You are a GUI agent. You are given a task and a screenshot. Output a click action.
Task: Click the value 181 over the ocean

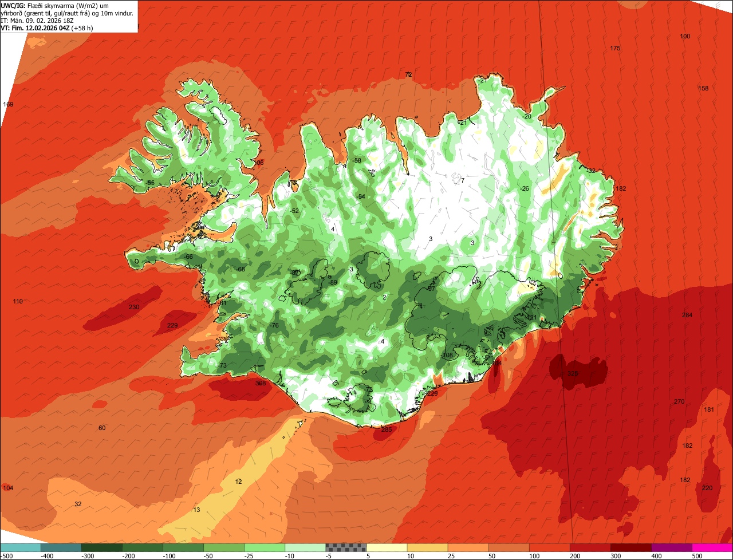pyautogui.click(x=709, y=409)
